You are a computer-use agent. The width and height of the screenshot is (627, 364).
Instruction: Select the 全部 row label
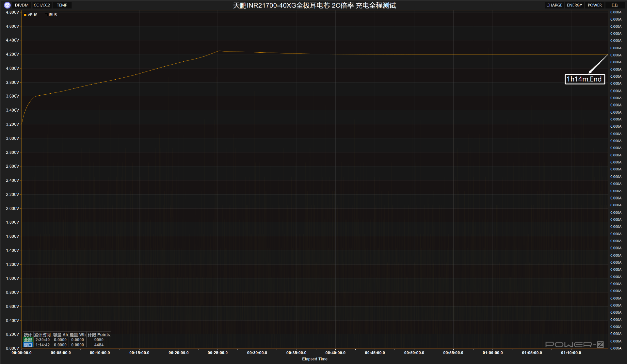28,340
